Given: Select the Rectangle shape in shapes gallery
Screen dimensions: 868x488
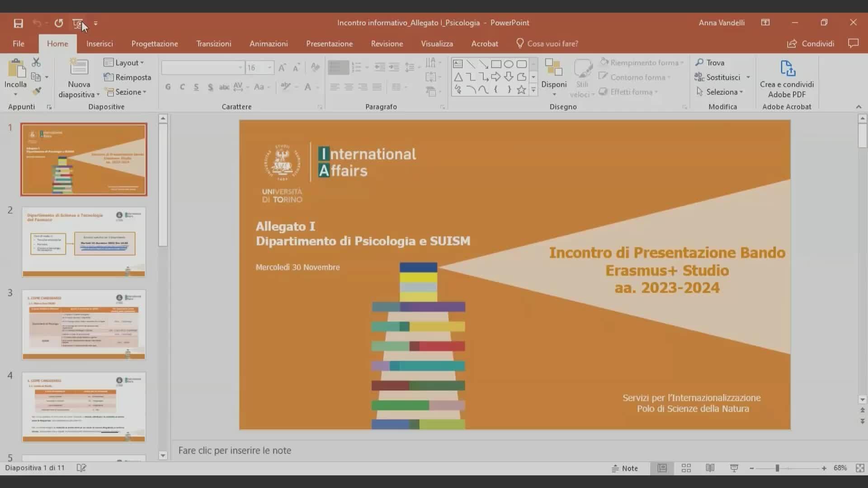Looking at the screenshot, I should pos(496,64).
